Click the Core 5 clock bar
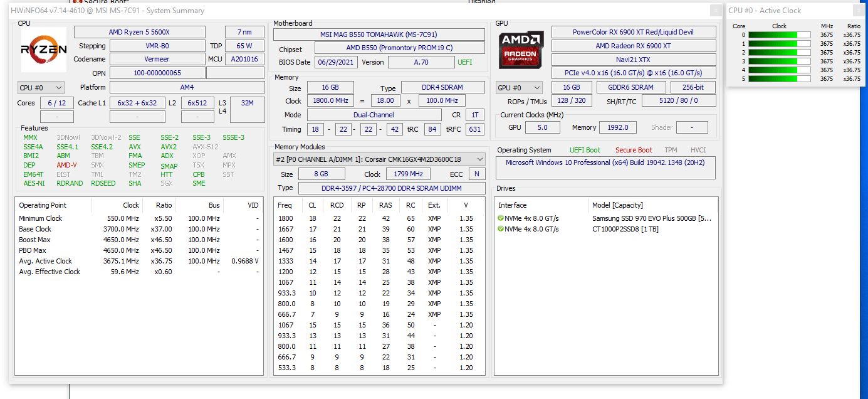The width and height of the screenshot is (868, 399). click(779, 79)
